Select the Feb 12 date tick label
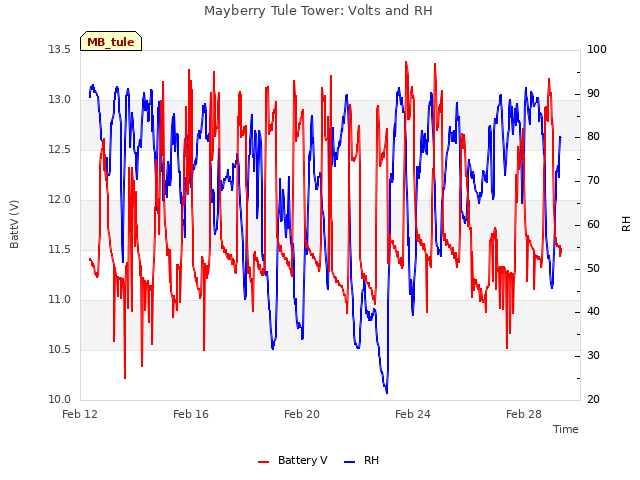Image resolution: width=640 pixels, height=480 pixels. [x=80, y=414]
